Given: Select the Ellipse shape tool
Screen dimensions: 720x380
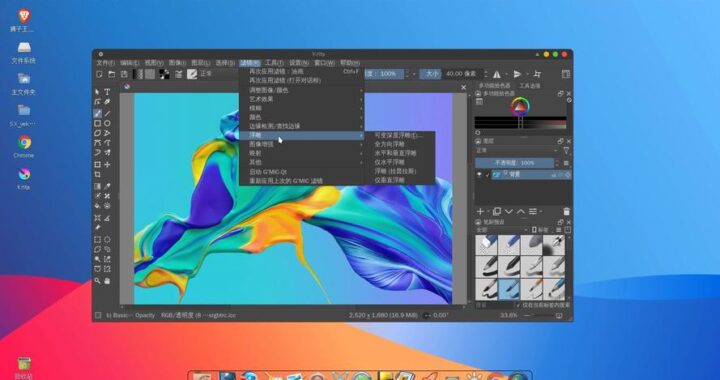Looking at the screenshot, I should (107, 123).
